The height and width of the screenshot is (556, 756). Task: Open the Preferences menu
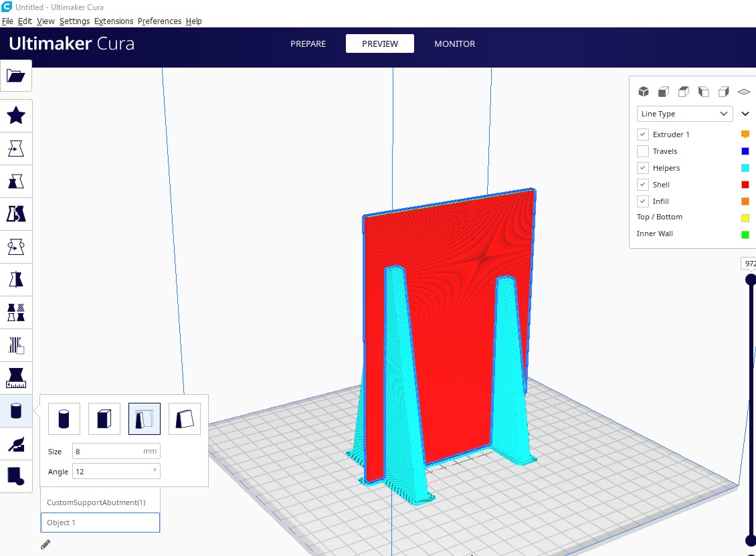[x=159, y=21]
